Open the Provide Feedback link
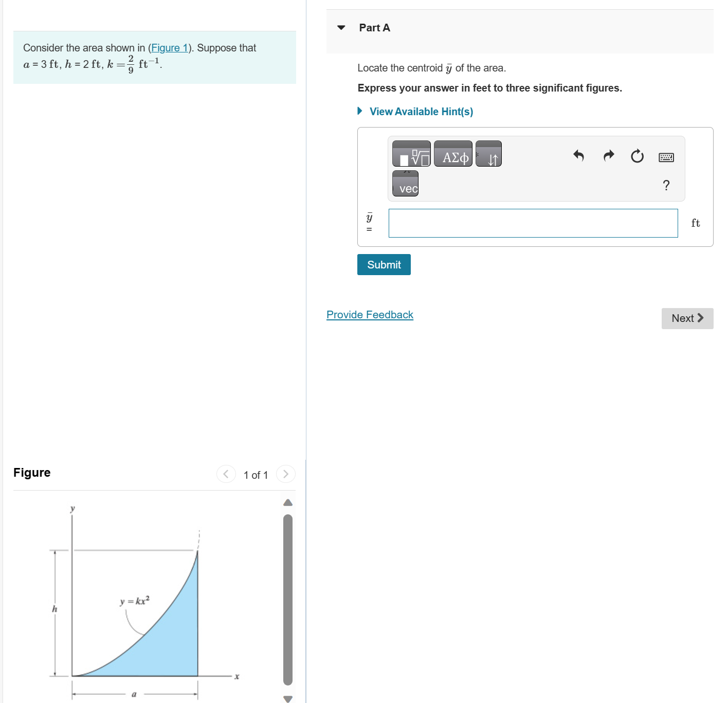Viewport: 728px width, 703px height. click(x=370, y=314)
